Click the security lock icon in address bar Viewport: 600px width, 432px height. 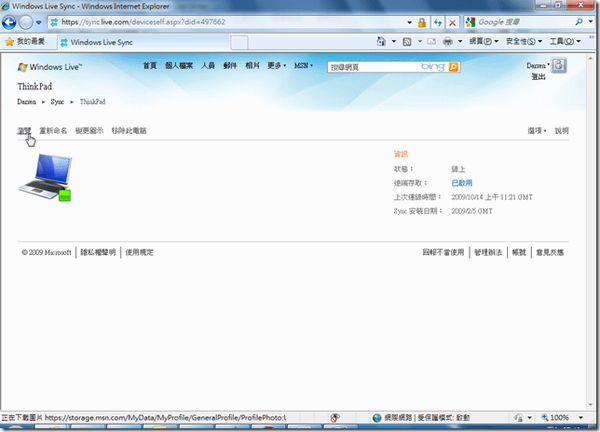click(x=422, y=23)
